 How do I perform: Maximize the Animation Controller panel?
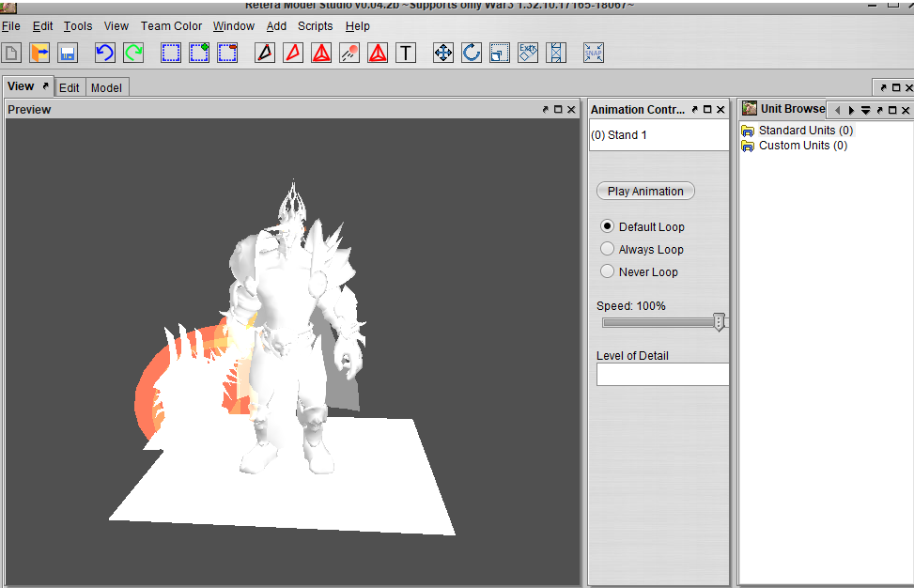pos(707,110)
